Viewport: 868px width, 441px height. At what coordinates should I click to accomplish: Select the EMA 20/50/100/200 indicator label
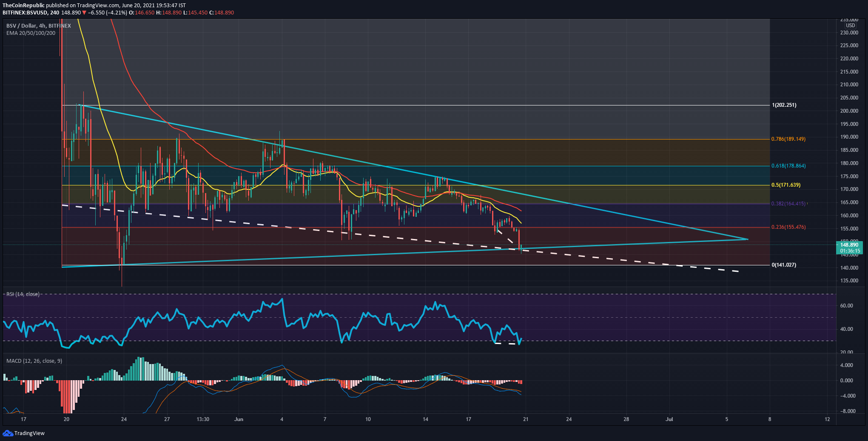(x=31, y=33)
